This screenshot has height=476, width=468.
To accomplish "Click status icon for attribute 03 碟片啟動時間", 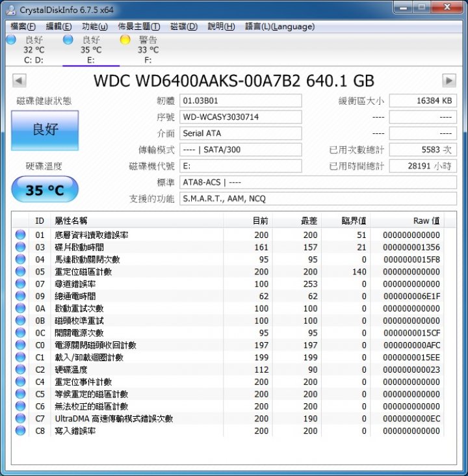I will coord(20,247).
